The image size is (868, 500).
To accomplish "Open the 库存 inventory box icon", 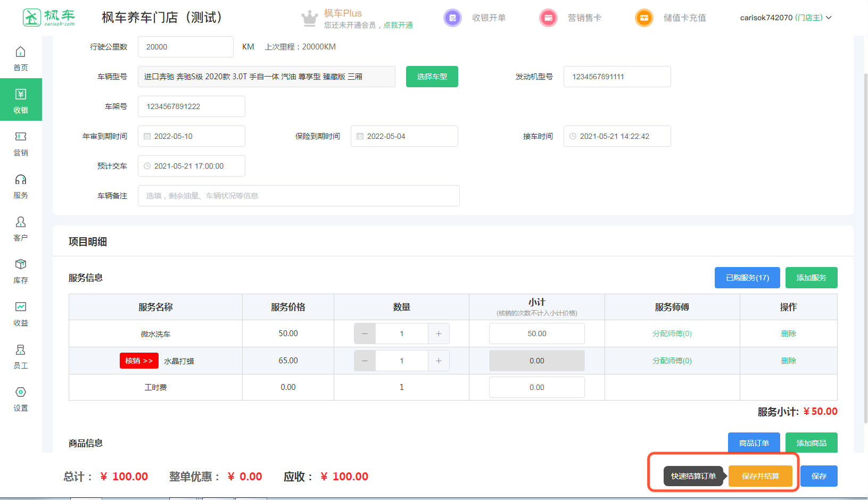I will 20,265.
